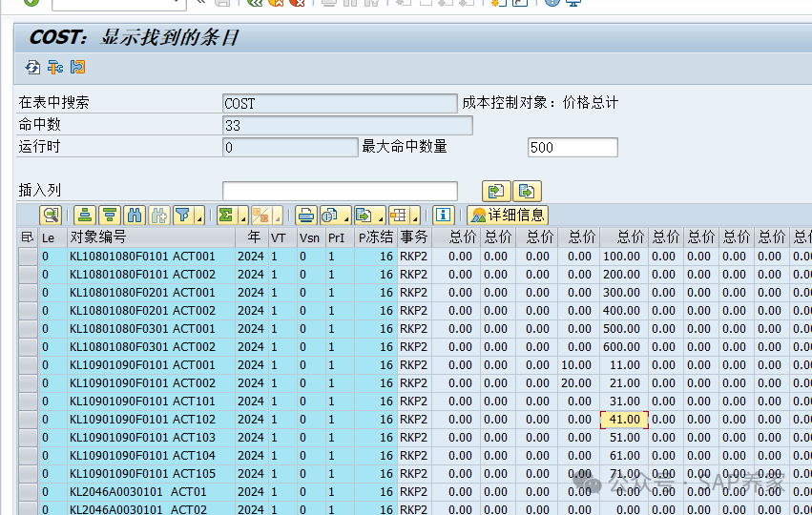Image resolution: width=812 pixels, height=515 pixels.
Task: Select row selector for KL10801080F0101 ACT001
Action: point(28,257)
